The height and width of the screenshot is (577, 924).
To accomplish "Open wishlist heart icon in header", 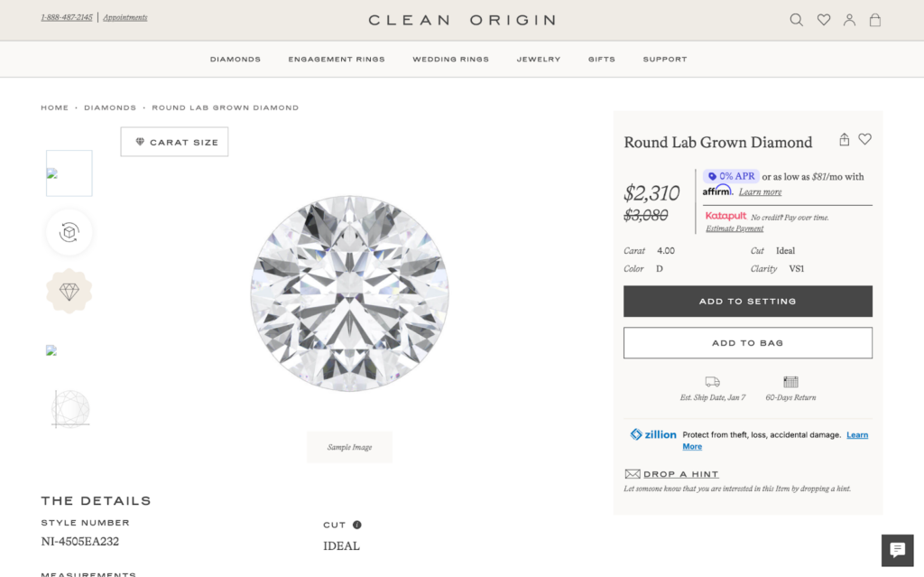I will click(x=823, y=20).
